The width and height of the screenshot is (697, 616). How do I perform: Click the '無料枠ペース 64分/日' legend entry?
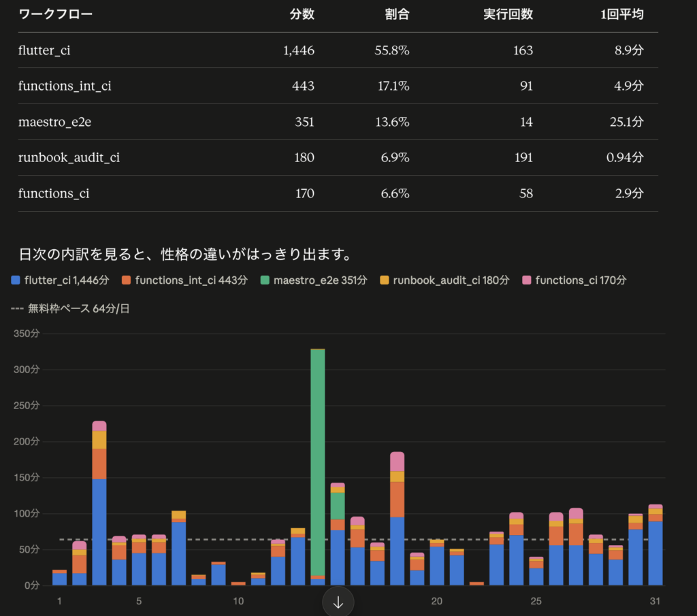click(x=70, y=308)
